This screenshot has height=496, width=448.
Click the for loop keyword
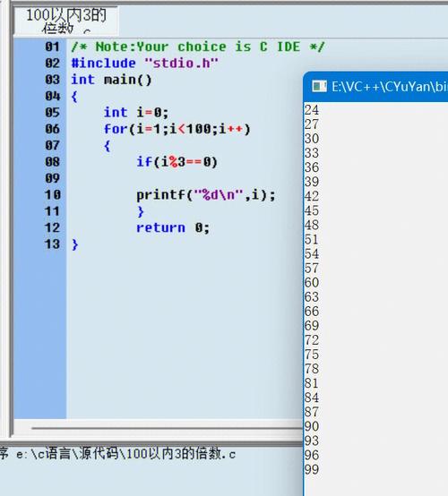click(116, 129)
